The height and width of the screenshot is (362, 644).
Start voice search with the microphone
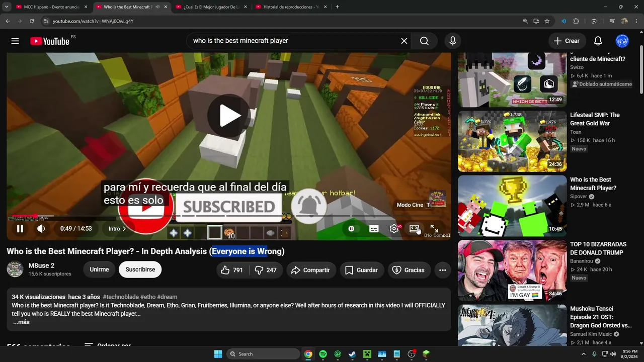click(453, 41)
